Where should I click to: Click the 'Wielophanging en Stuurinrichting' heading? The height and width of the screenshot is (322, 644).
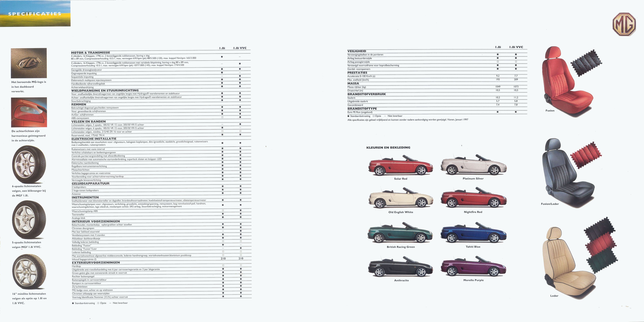[x=105, y=91]
